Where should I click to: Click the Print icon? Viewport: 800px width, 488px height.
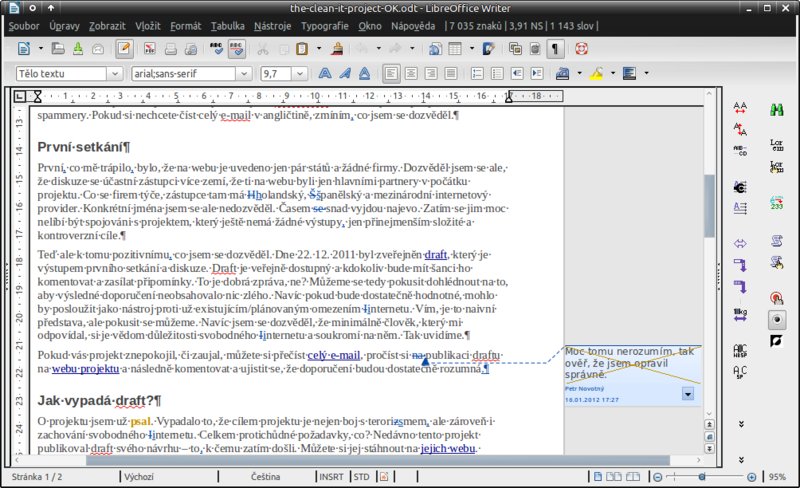pyautogui.click(x=170, y=49)
